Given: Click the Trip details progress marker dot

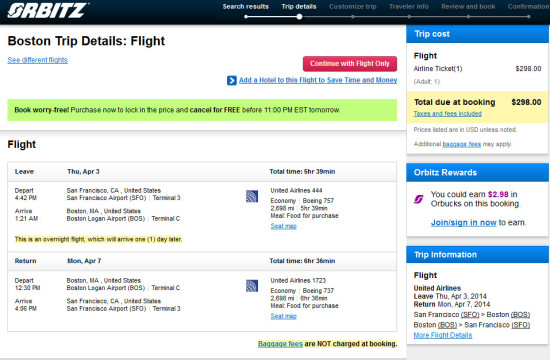Looking at the screenshot, I should point(299,16).
